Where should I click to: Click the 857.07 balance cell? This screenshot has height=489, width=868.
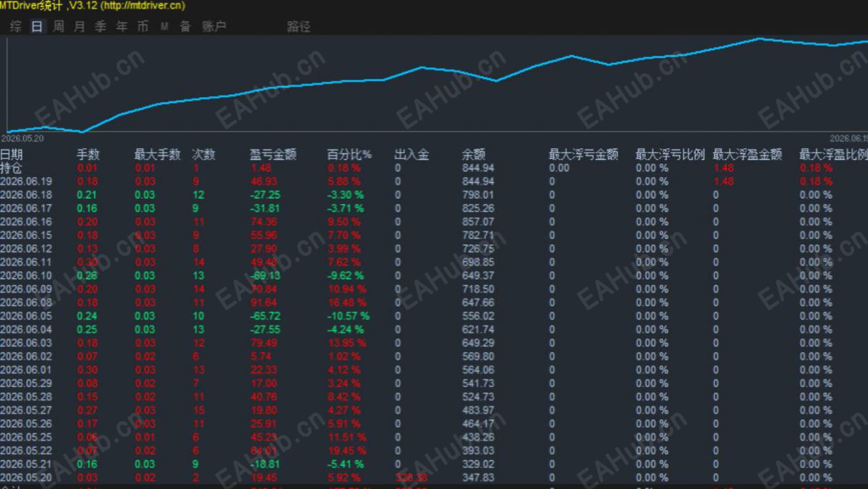pyautogui.click(x=478, y=222)
